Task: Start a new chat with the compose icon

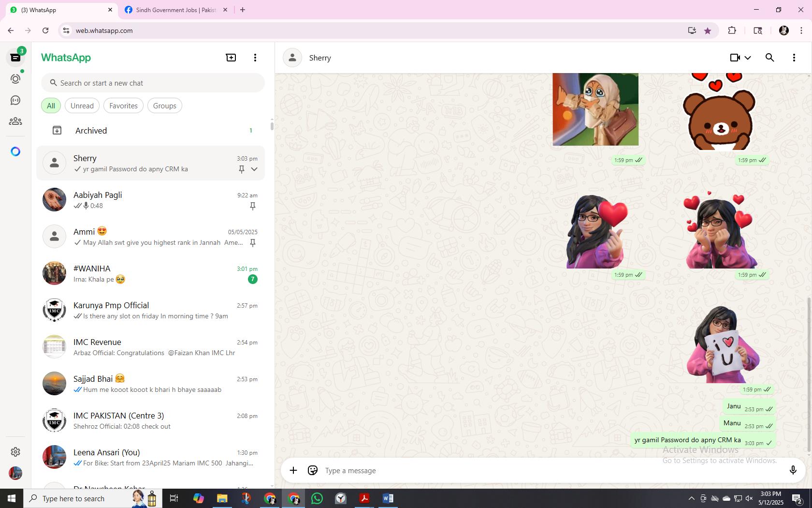Action: pos(231,58)
